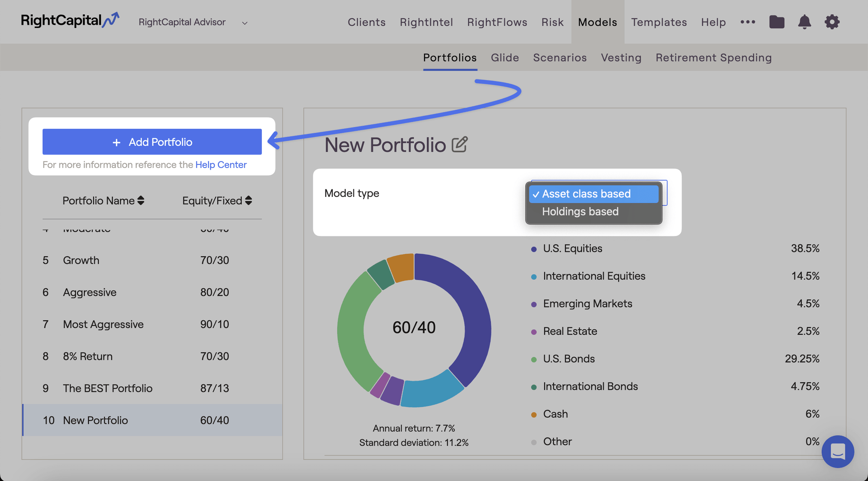Select the Models menu item

pos(598,22)
